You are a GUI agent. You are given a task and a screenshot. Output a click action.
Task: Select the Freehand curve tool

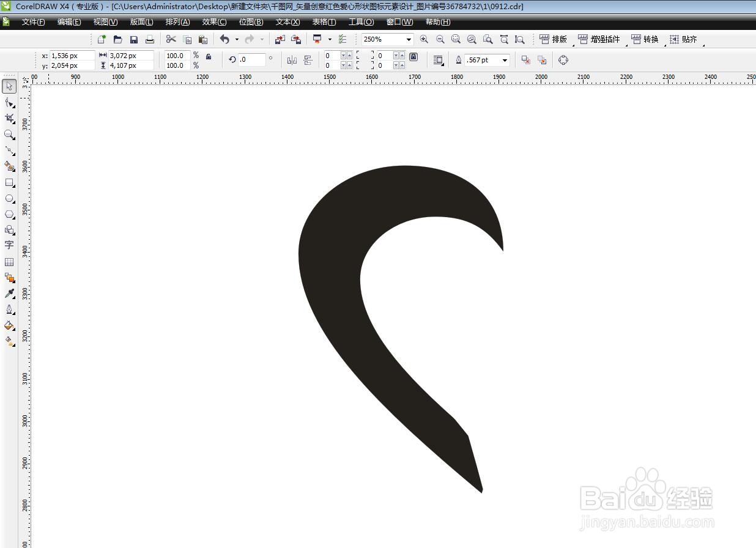(x=9, y=150)
